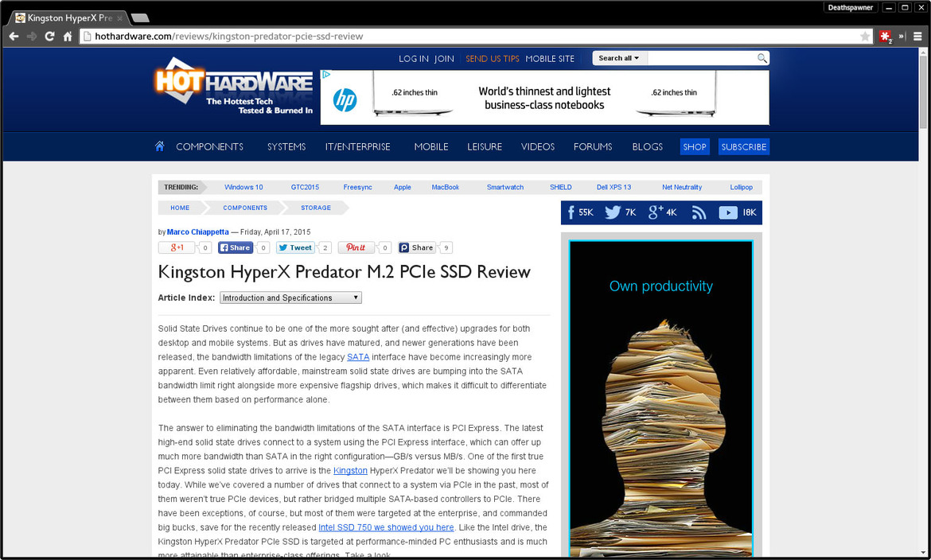Open the Smartwatch trending topic
This screenshot has width=931, height=560.
click(505, 187)
